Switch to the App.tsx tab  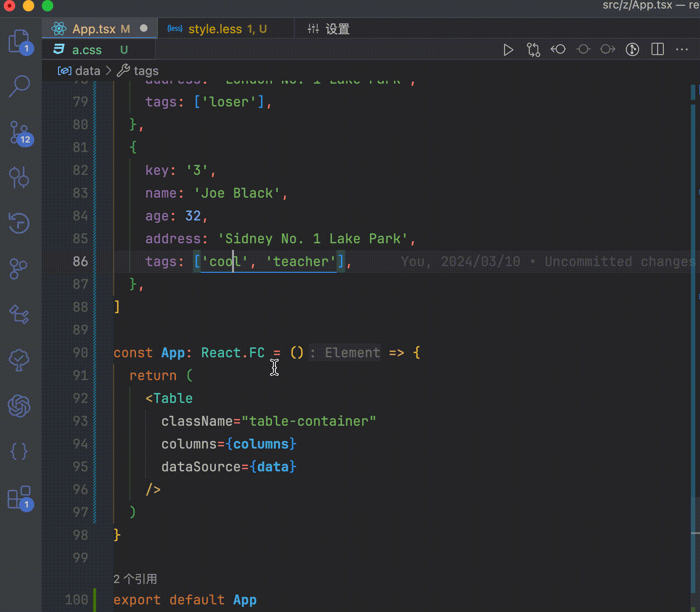point(99,29)
